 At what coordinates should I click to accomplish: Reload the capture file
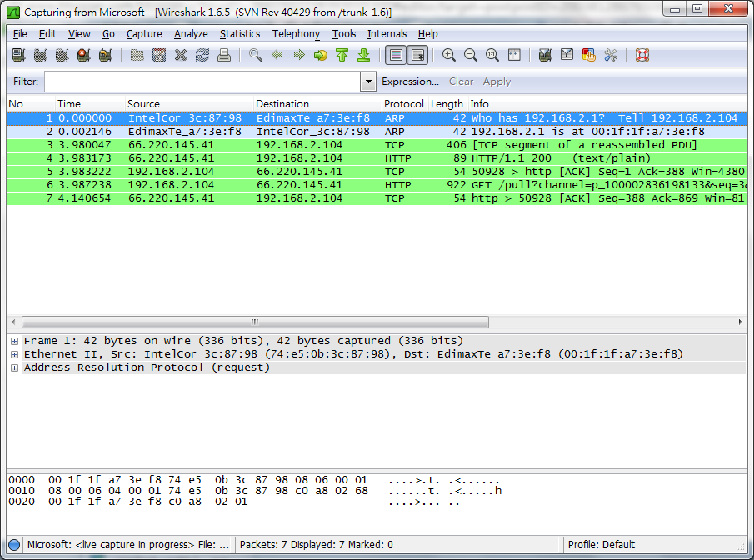tap(202, 55)
